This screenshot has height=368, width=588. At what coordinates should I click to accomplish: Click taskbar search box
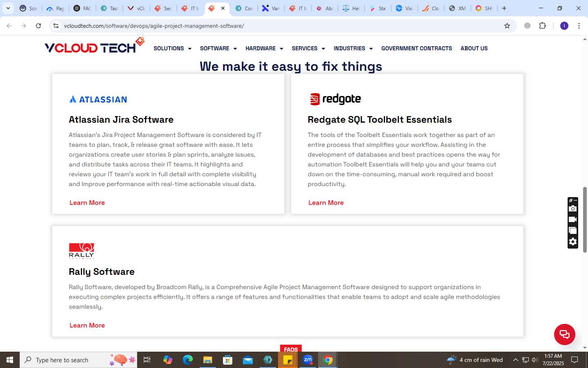78,360
